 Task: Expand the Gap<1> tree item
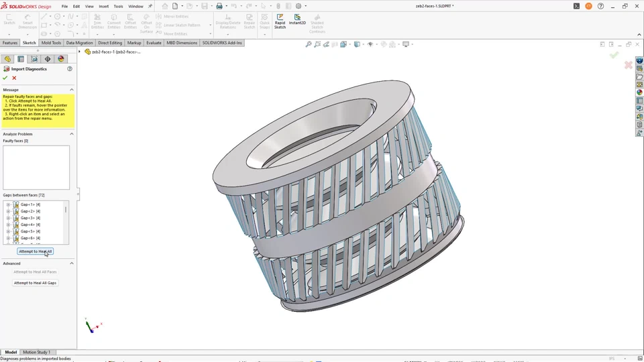point(8,204)
